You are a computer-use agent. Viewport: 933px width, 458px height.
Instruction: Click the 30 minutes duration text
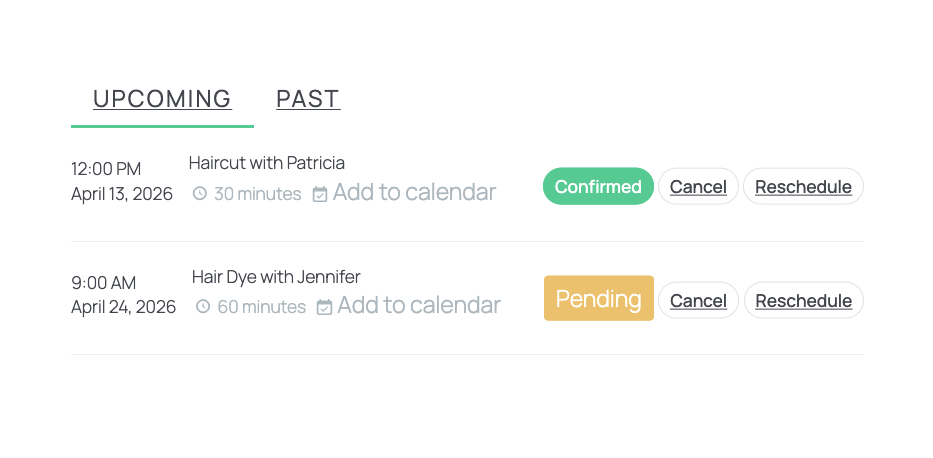click(x=257, y=194)
